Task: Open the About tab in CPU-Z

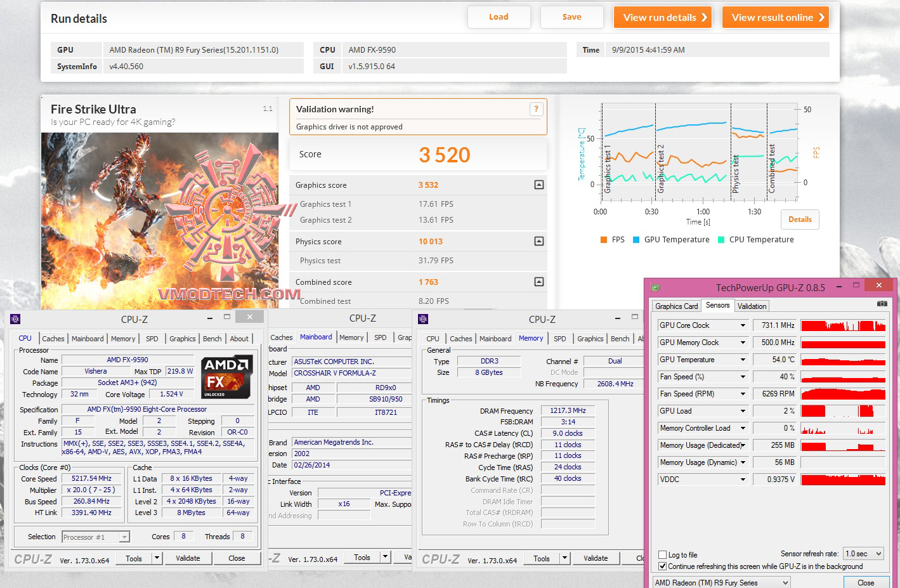Action: click(239, 339)
